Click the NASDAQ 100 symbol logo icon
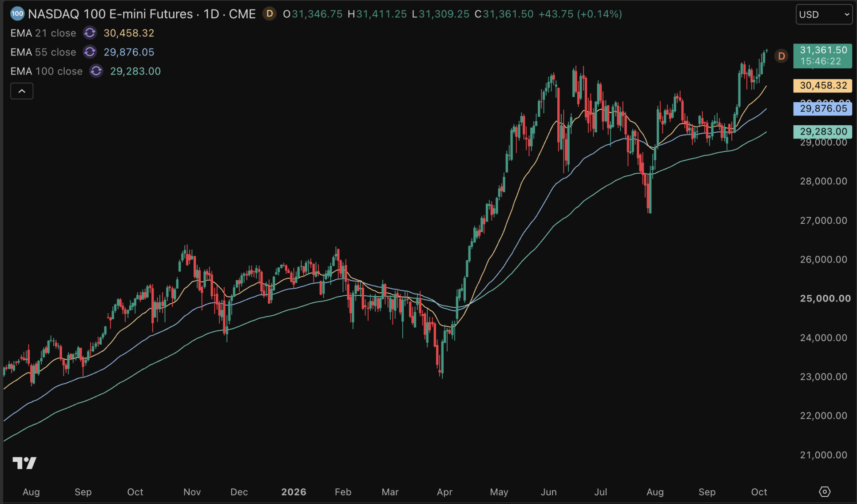 (x=17, y=14)
